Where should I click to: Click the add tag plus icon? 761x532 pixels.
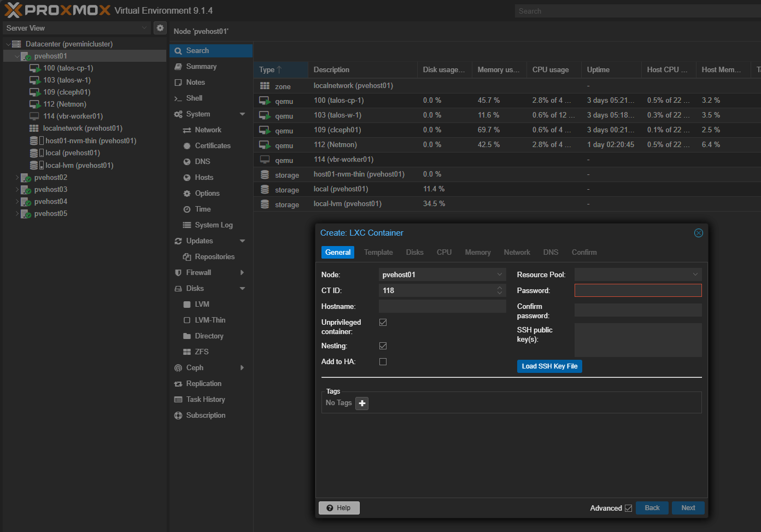[362, 404]
